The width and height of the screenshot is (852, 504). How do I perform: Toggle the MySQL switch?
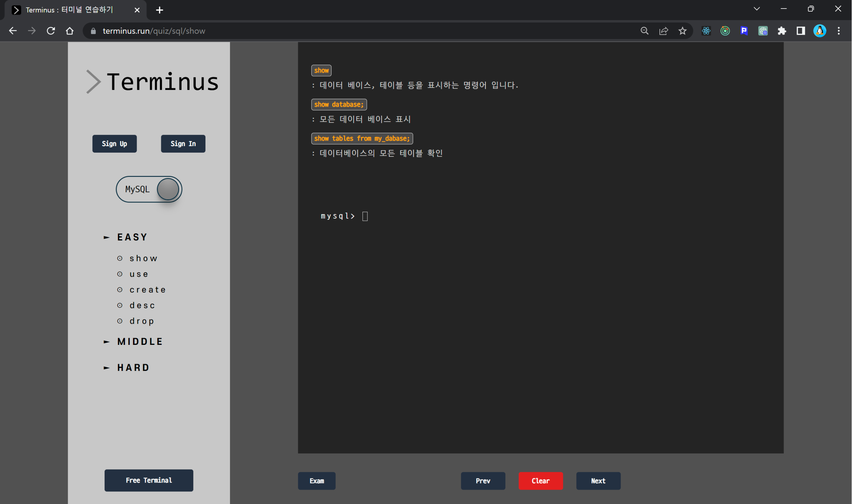click(149, 189)
